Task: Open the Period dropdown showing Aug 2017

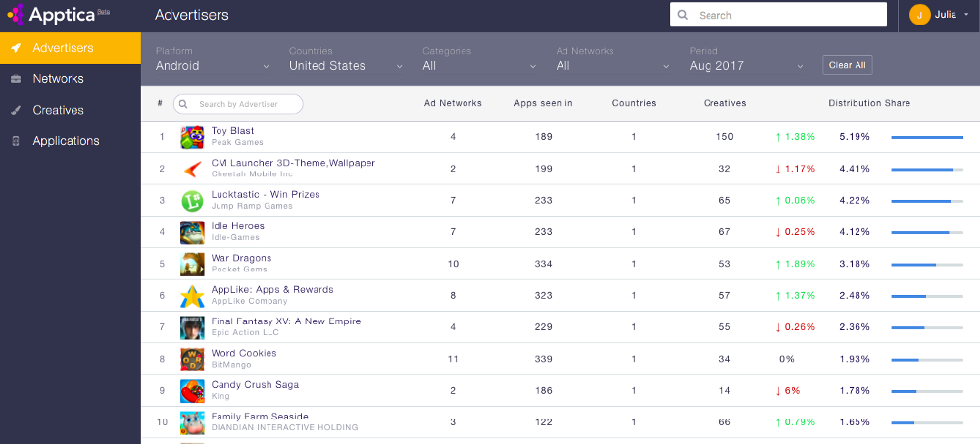Action: 746,66
